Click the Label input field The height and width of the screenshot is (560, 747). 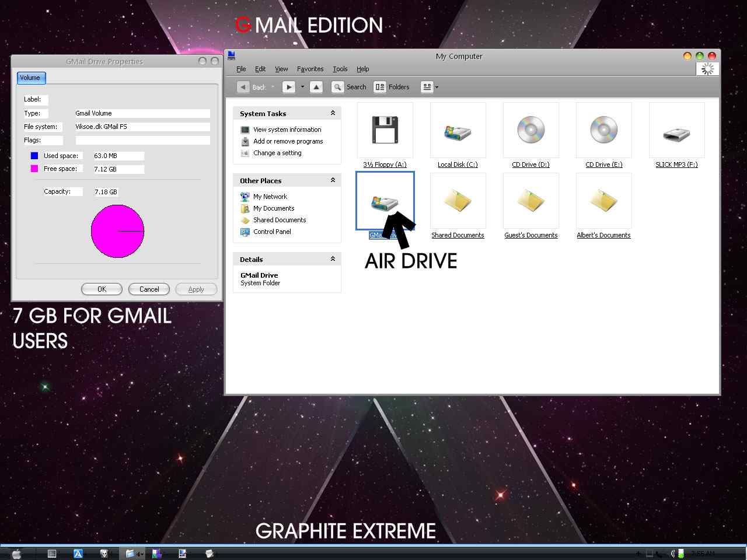(x=36, y=99)
